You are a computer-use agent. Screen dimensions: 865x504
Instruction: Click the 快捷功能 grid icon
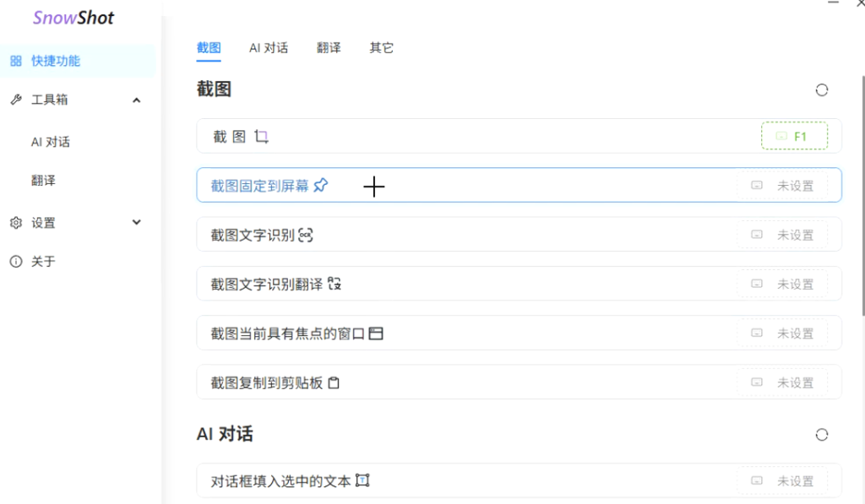click(x=16, y=61)
